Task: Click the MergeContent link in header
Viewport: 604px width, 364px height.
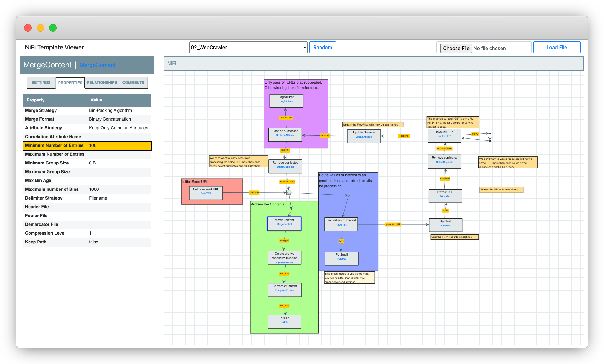Action: [x=97, y=65]
